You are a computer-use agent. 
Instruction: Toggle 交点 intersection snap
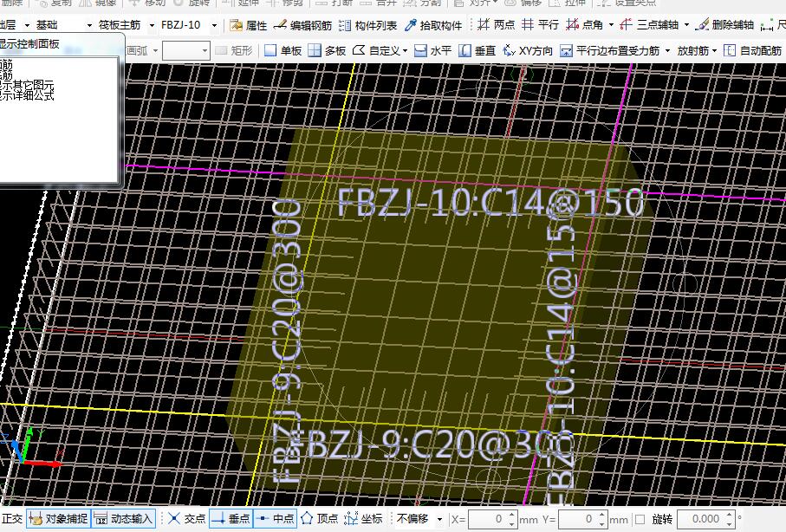pos(187,518)
